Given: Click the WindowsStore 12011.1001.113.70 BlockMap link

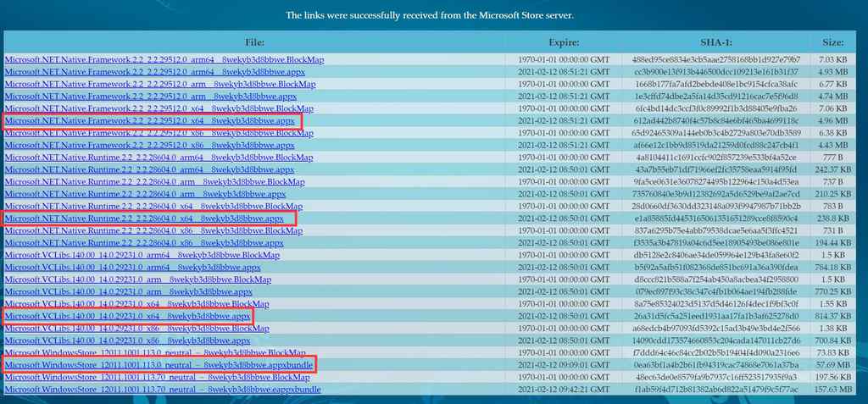Looking at the screenshot, I should click(x=157, y=377).
